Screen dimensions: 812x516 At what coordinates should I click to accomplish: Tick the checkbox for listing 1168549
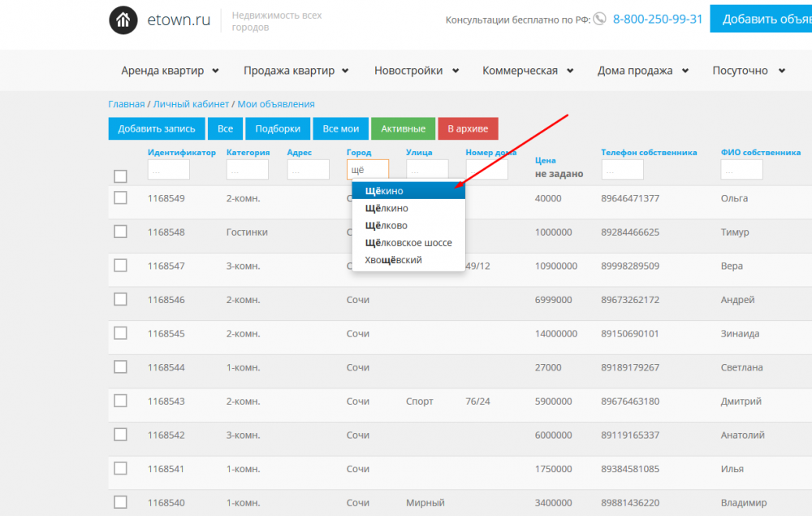[120, 197]
